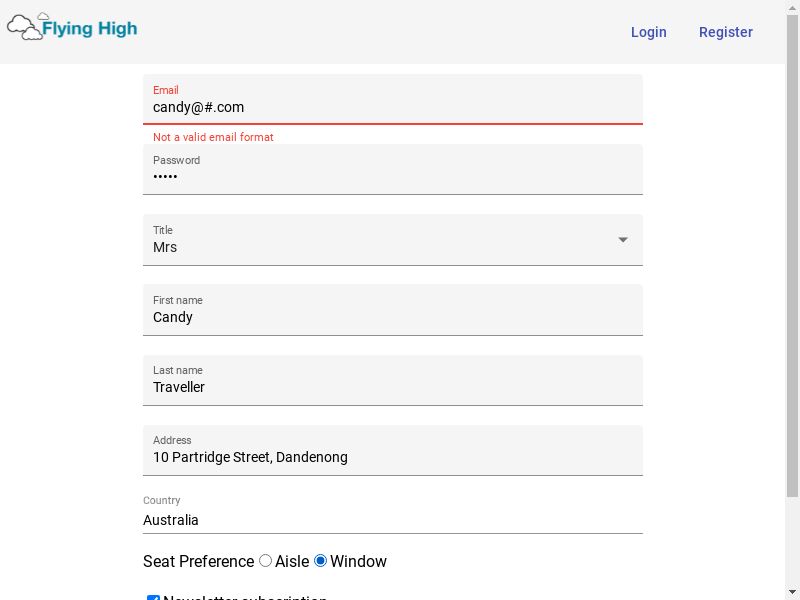Click the scrollbar up arrow
The width and height of the screenshot is (800, 600).
792,8
